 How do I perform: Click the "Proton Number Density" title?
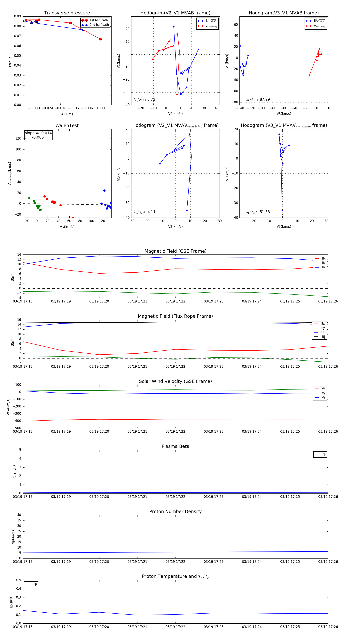click(x=175, y=511)
